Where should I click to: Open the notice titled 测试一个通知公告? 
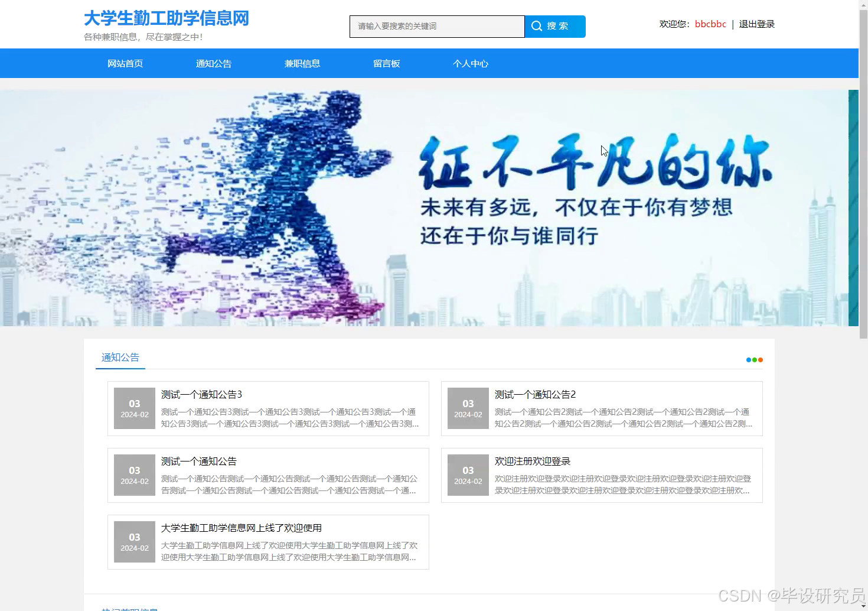pos(199,461)
